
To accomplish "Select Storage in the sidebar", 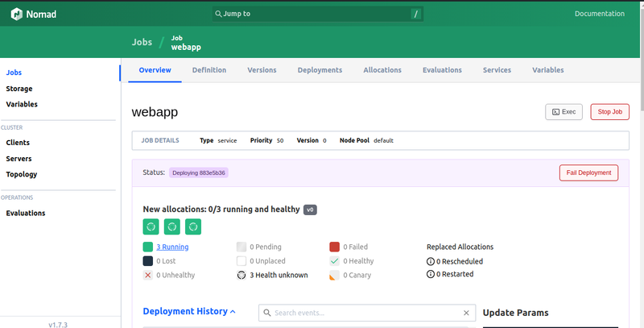I will pyautogui.click(x=19, y=89).
